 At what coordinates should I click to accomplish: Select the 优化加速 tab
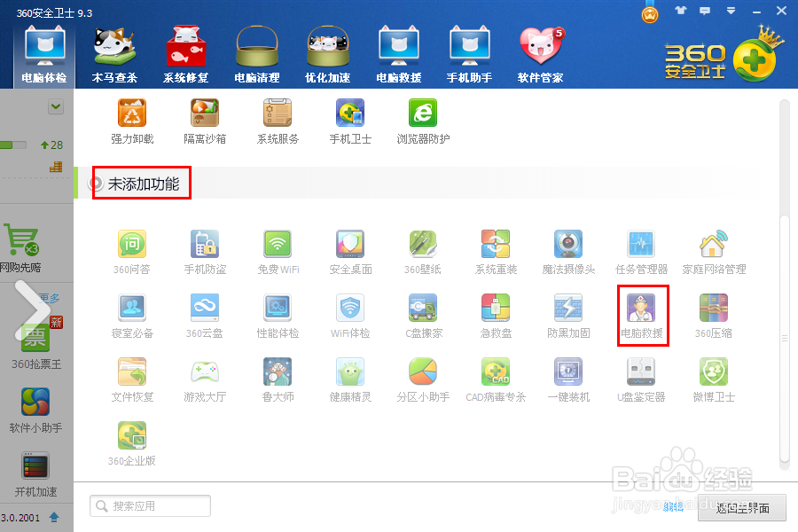[x=328, y=56]
